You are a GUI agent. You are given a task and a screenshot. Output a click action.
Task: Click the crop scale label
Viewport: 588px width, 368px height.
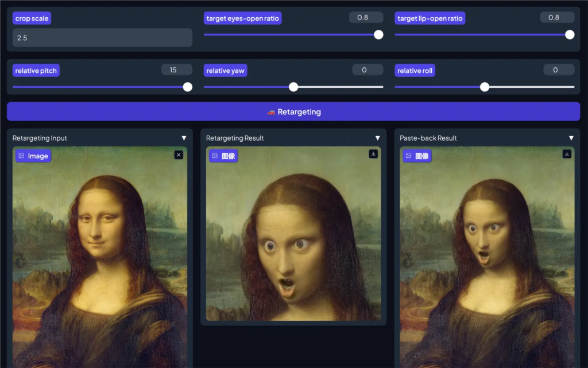(x=32, y=18)
